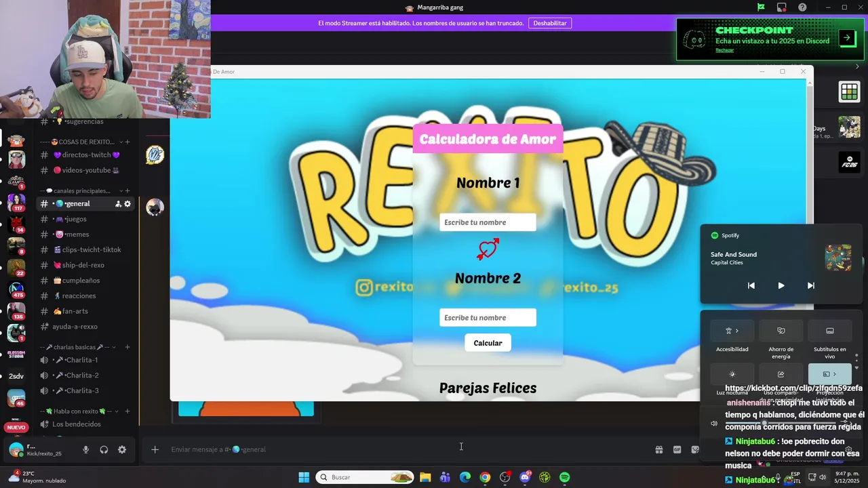Switch to the juegos channel
The width and height of the screenshot is (868, 488).
point(86,219)
